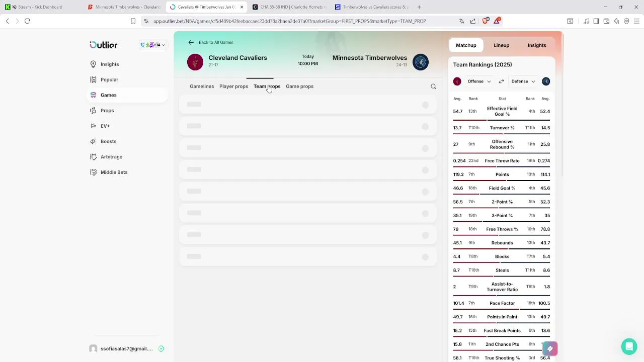Image resolution: width=644 pixels, height=362 pixels.
Task: Click the translate page icon
Action: pyautogui.click(x=461, y=21)
